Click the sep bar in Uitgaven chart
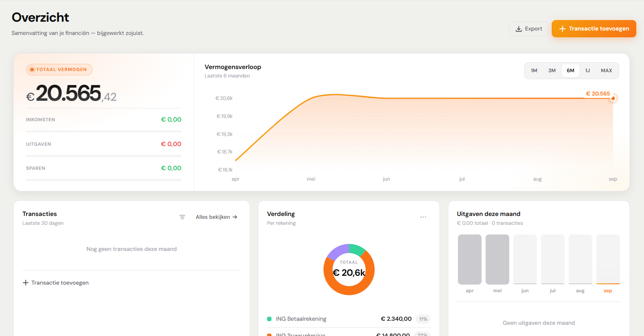The width and height of the screenshot is (644, 336). click(x=608, y=259)
